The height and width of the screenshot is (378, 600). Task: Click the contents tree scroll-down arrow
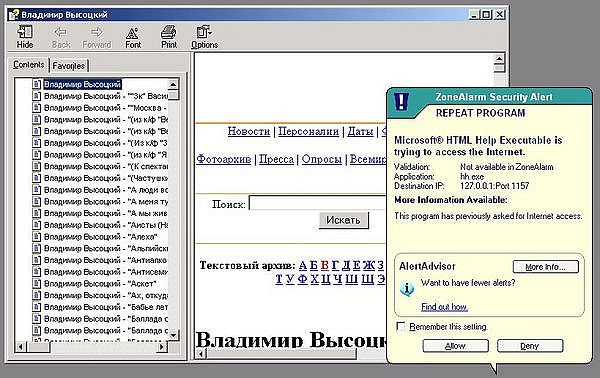tap(173, 335)
